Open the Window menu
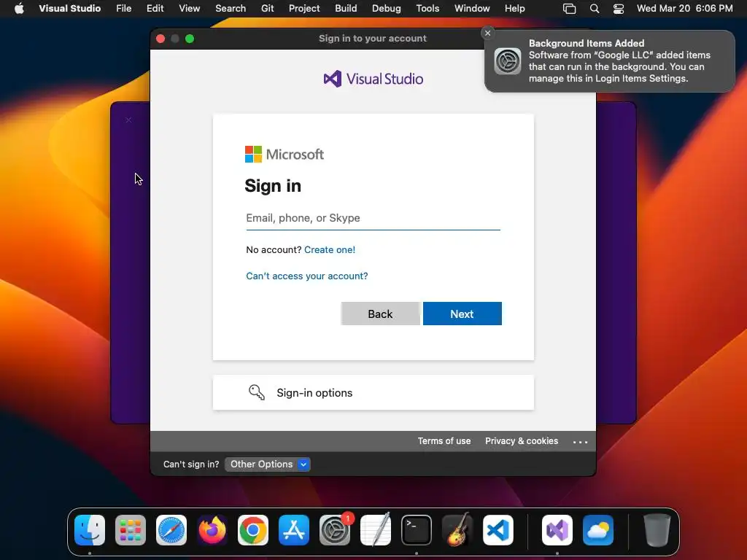This screenshot has height=560, width=747. [x=472, y=9]
